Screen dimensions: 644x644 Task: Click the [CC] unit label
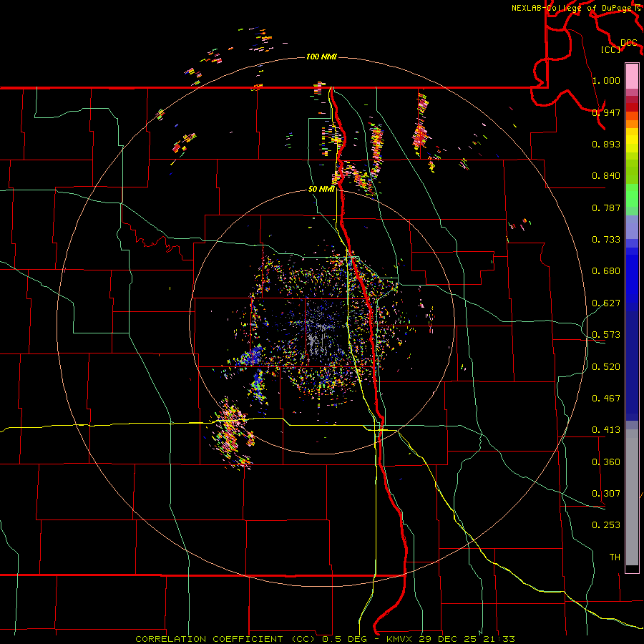tap(611, 49)
